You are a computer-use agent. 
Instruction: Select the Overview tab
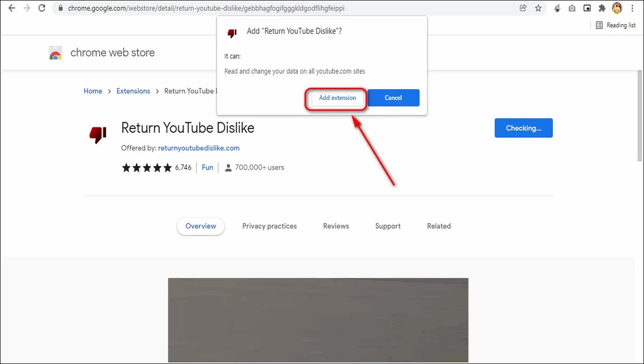[x=201, y=226]
